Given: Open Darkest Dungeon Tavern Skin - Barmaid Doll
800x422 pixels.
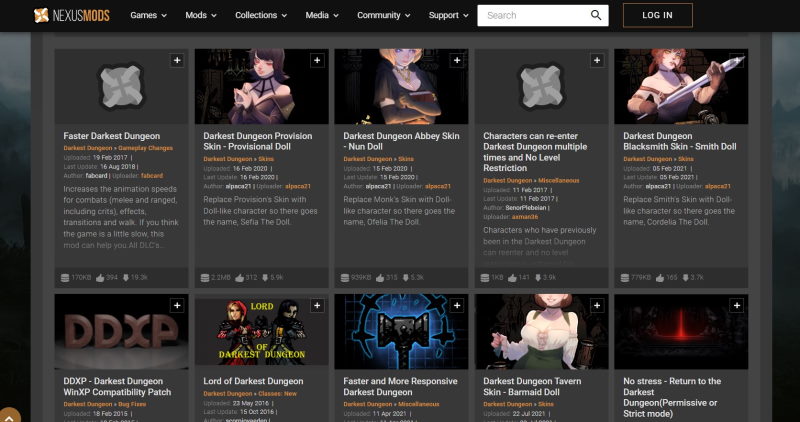Looking at the screenshot, I should [532, 387].
